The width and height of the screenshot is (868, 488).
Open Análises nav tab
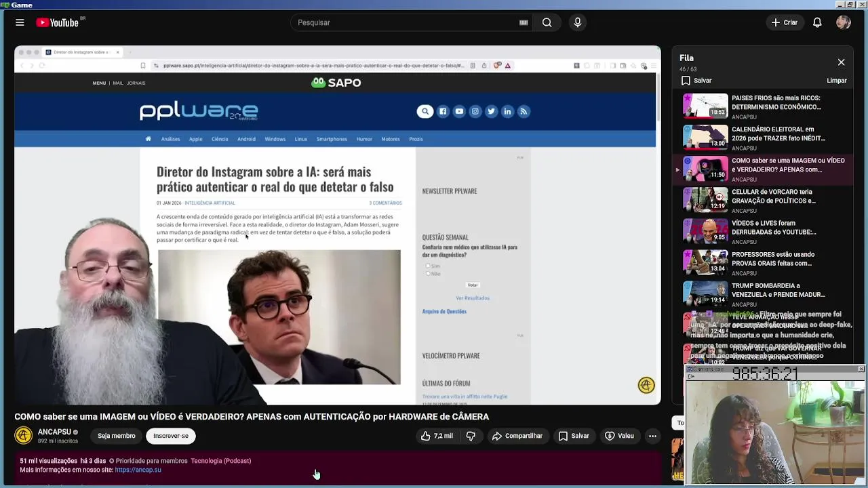tap(170, 139)
